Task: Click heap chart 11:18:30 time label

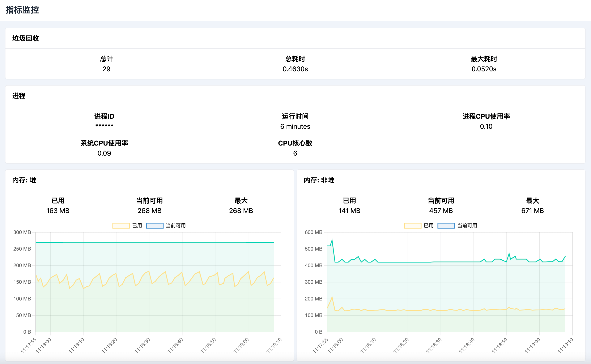Action: pos(142,345)
